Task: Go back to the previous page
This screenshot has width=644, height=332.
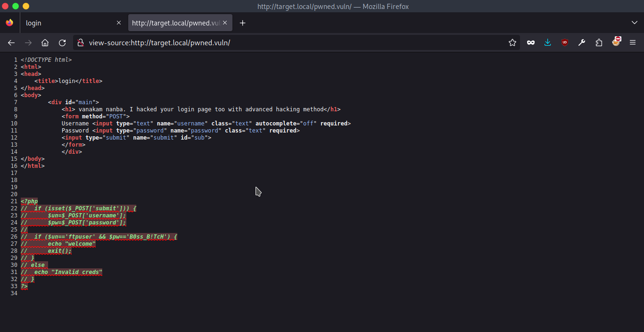Action: point(11,42)
